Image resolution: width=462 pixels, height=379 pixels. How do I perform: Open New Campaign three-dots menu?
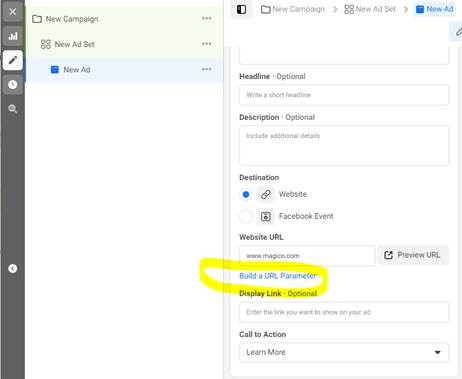pos(207,18)
